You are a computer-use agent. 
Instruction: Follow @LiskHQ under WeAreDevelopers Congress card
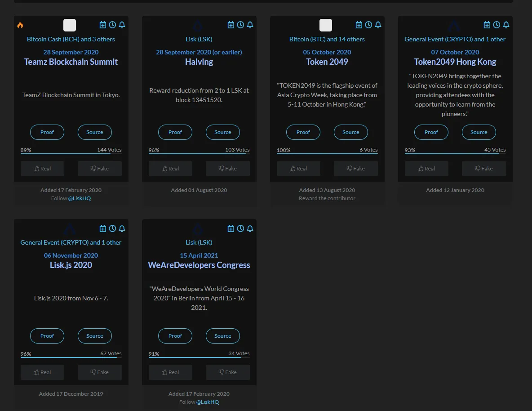tap(207, 402)
